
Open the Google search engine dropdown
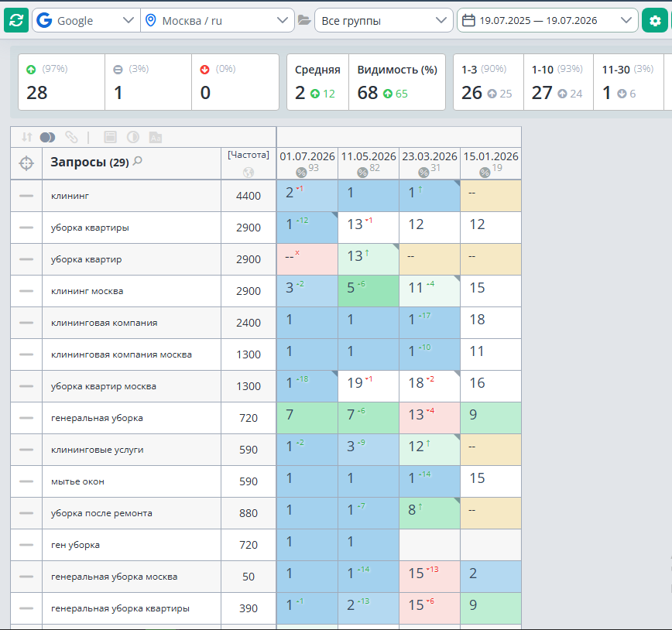[x=86, y=20]
